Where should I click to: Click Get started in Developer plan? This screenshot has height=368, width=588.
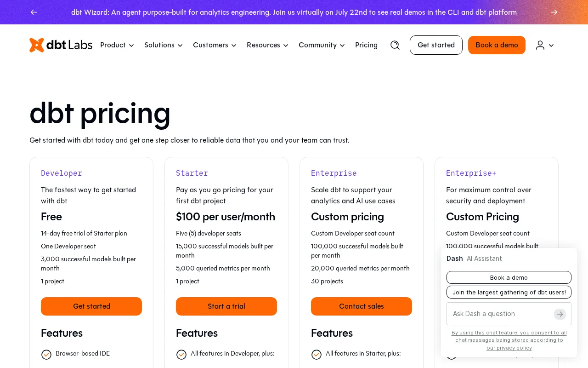coord(91,306)
